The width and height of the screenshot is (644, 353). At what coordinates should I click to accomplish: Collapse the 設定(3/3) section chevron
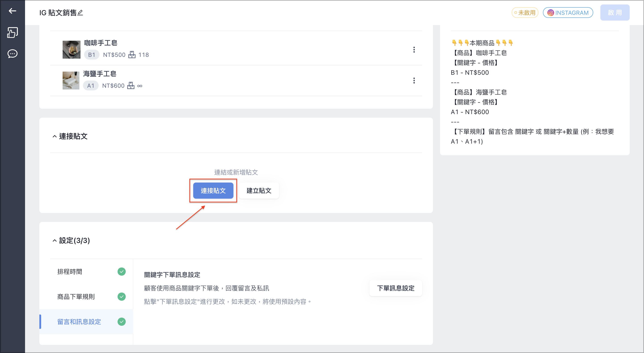coord(55,240)
